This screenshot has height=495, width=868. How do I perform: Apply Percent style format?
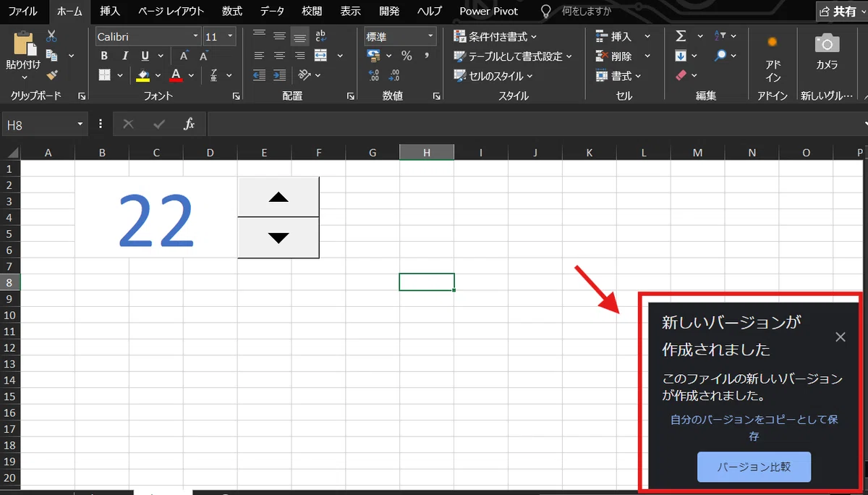pos(407,56)
